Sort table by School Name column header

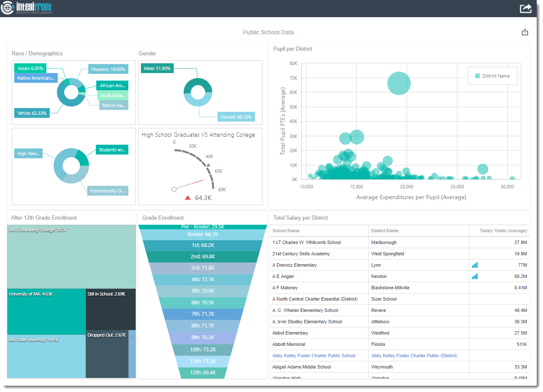click(286, 231)
